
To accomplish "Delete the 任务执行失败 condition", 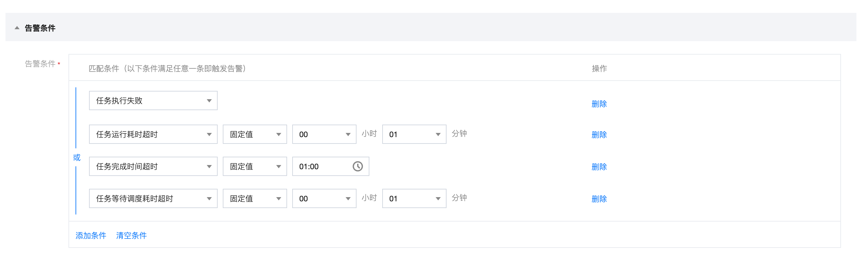I will point(599,104).
